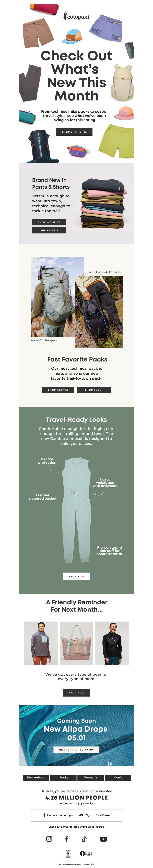The height and width of the screenshot is (868, 153).
Task: Click the store locator llama icon
Action: click(44, 815)
